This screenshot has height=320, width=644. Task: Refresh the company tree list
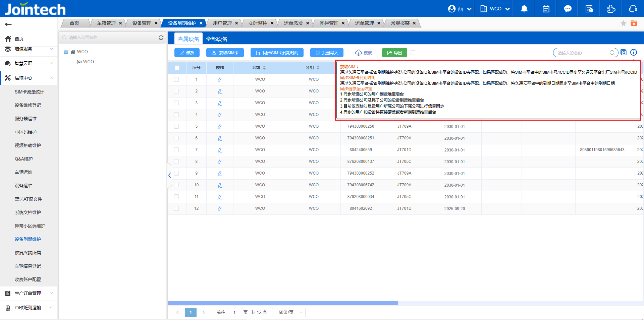click(x=161, y=38)
